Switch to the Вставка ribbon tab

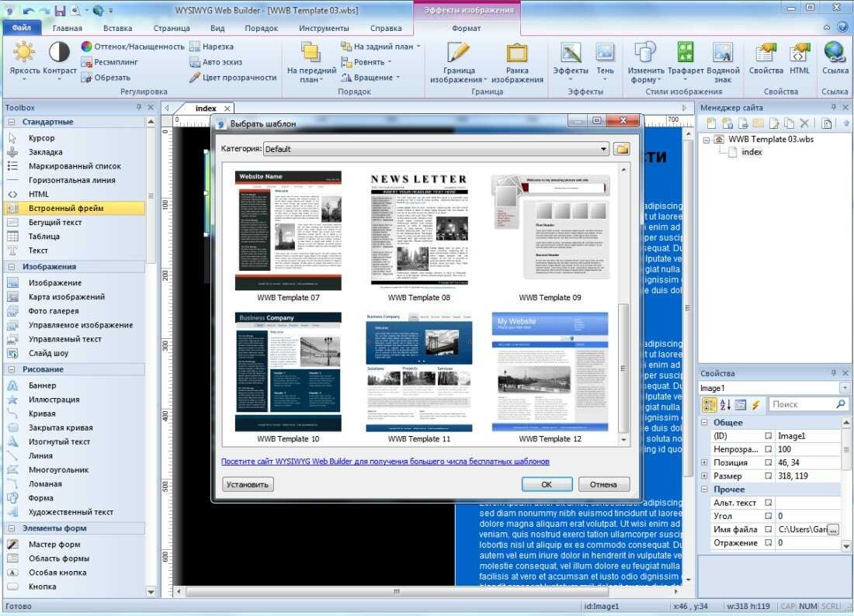pos(118,28)
